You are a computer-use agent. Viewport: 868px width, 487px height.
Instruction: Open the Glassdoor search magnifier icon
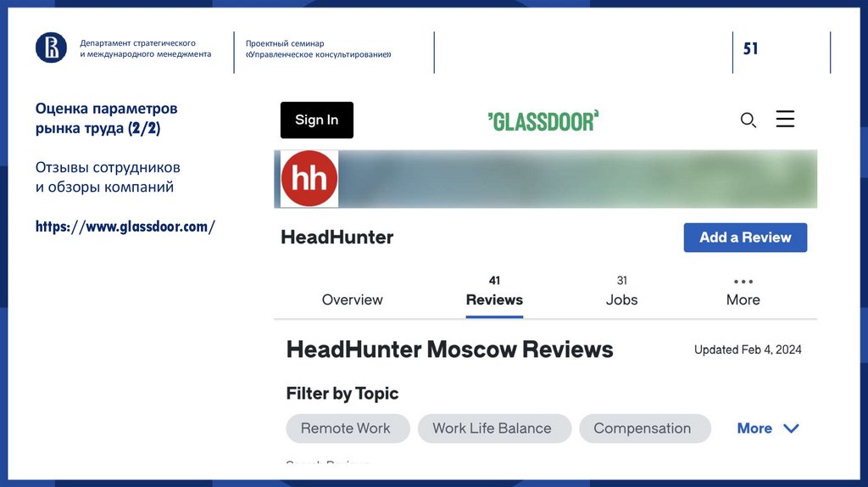tap(748, 120)
